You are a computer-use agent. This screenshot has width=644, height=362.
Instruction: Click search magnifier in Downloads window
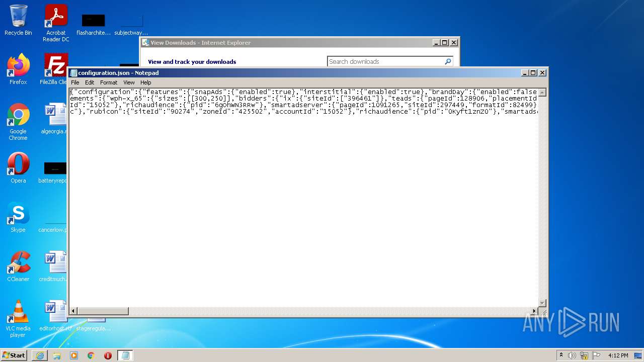tap(448, 61)
